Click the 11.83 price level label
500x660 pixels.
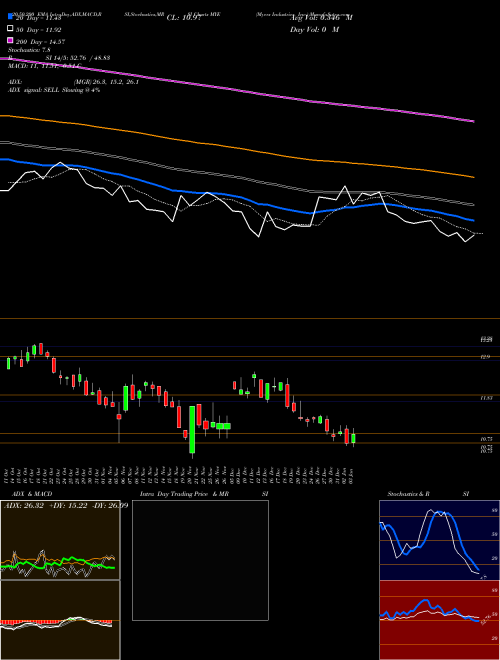tap(487, 397)
